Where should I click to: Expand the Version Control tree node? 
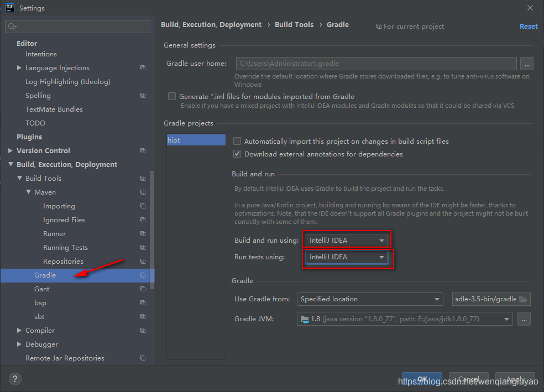point(11,150)
